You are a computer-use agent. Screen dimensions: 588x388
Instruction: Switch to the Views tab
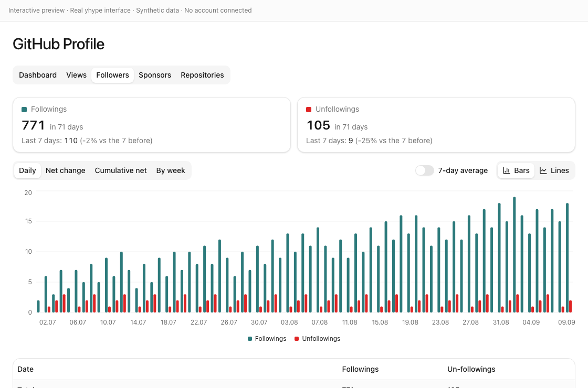pyautogui.click(x=77, y=75)
